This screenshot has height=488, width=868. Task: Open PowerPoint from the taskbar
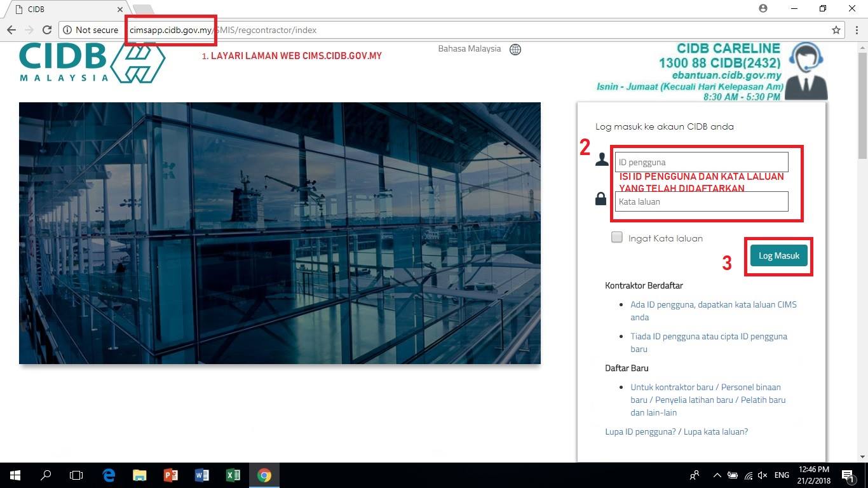pyautogui.click(x=170, y=475)
